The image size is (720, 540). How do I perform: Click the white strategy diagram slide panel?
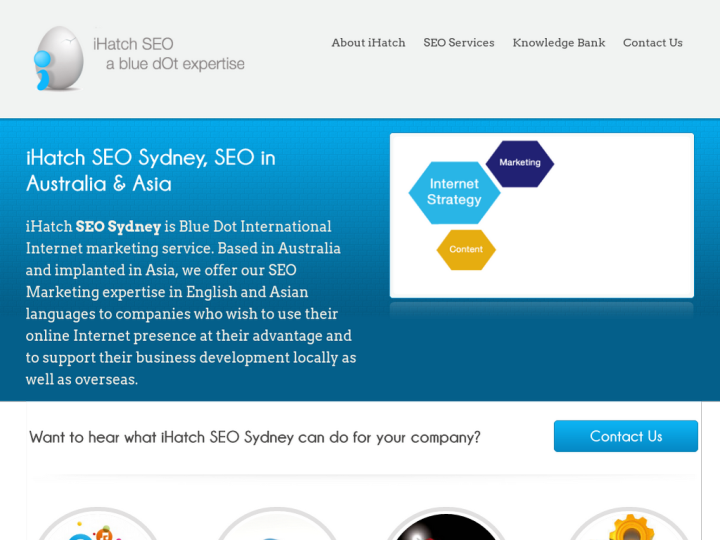pyautogui.click(x=542, y=215)
